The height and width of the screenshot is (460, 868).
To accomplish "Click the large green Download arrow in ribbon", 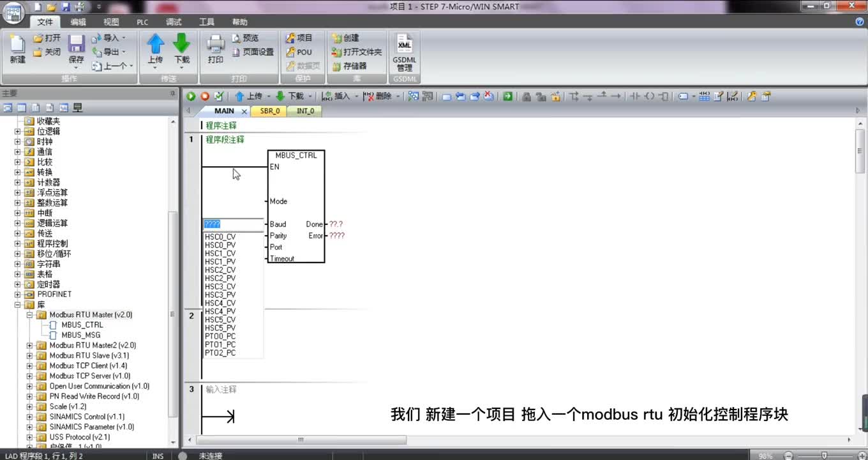I will pyautogui.click(x=182, y=43).
